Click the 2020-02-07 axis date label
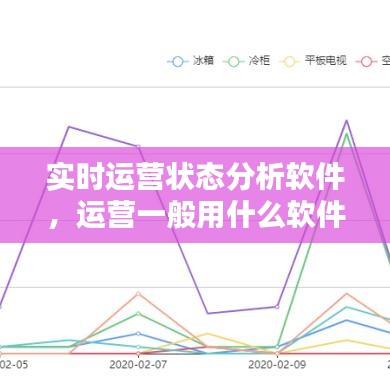390x390 pixels. 138,365
